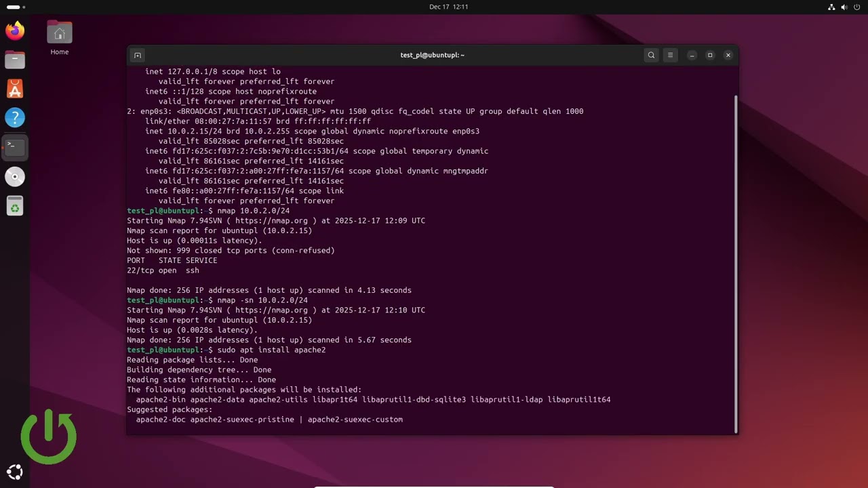Click the terminal title test_pl@ubuntupl
Image resolution: width=868 pixels, height=488 pixels.
coord(432,55)
